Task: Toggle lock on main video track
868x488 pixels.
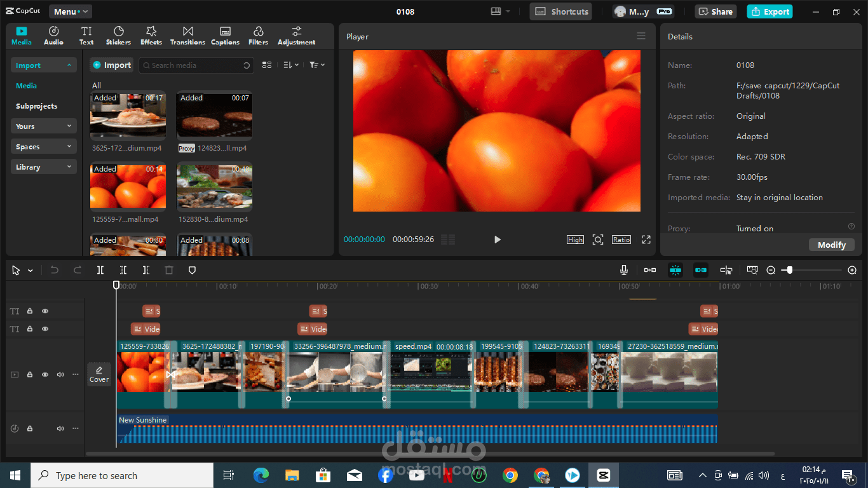Action: [x=30, y=375]
